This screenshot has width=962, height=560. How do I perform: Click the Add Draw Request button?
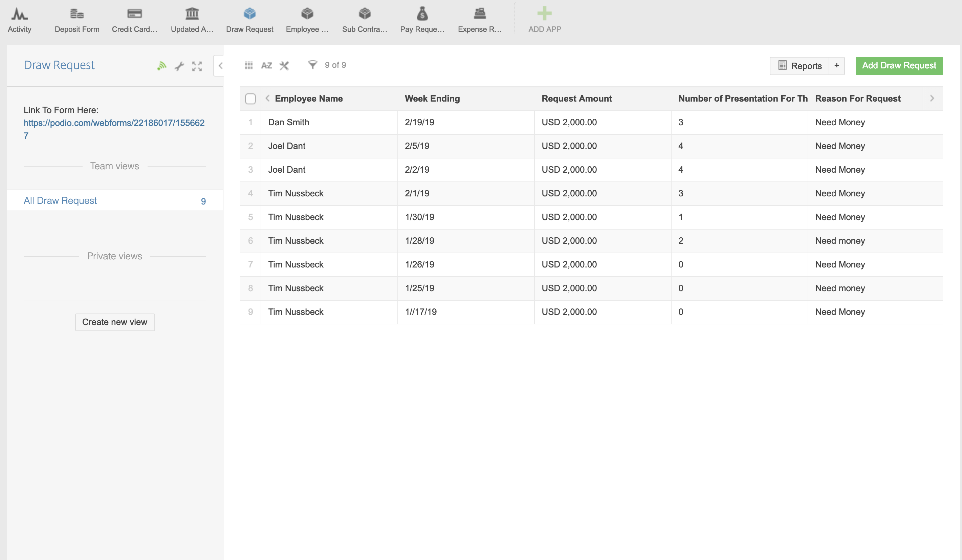(x=899, y=66)
